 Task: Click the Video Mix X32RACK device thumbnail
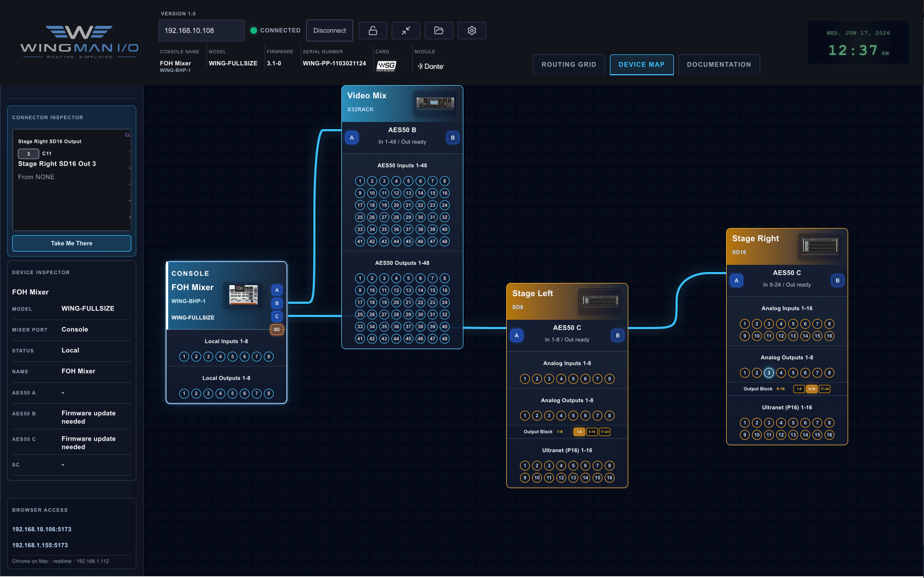(435, 103)
